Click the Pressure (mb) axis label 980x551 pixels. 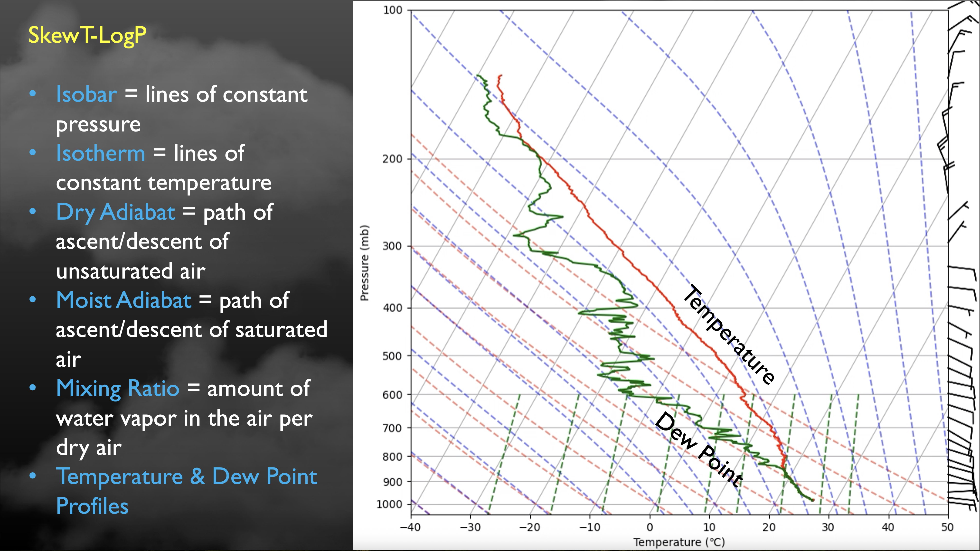[365, 263]
